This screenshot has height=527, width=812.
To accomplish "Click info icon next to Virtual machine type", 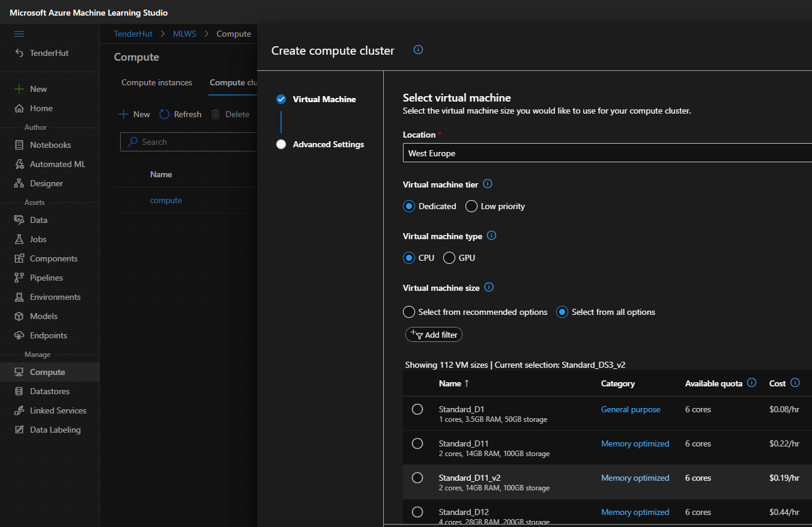I will tap(492, 236).
